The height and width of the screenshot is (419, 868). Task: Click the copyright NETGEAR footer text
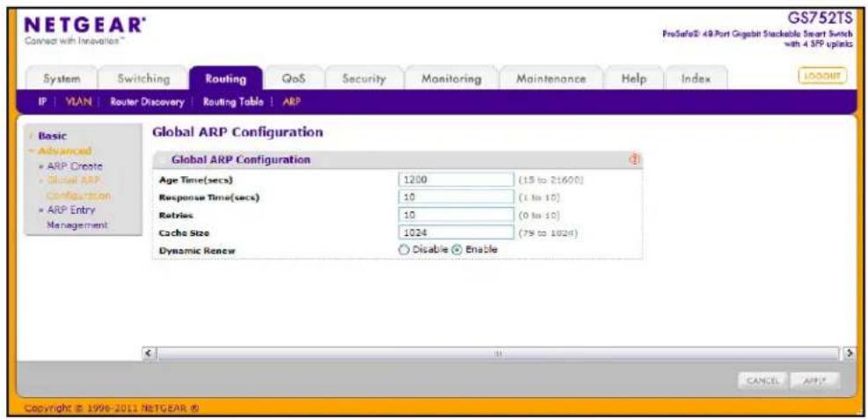[112, 409]
